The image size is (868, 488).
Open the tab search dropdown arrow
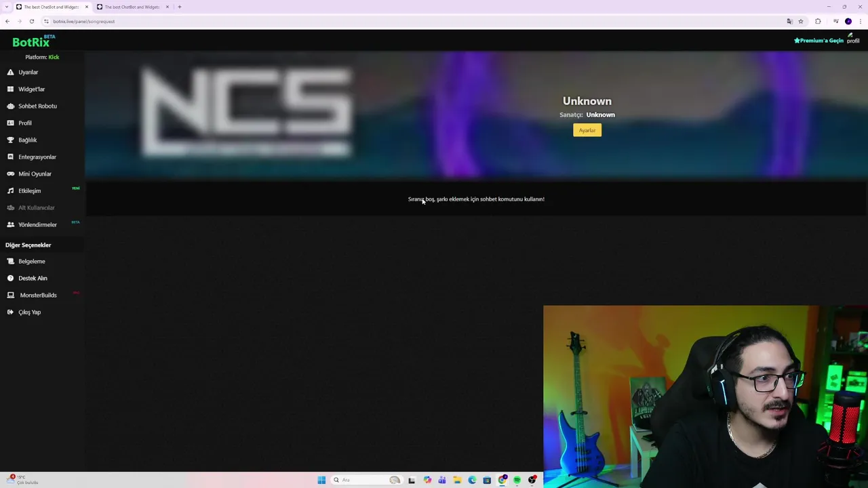click(x=5, y=7)
